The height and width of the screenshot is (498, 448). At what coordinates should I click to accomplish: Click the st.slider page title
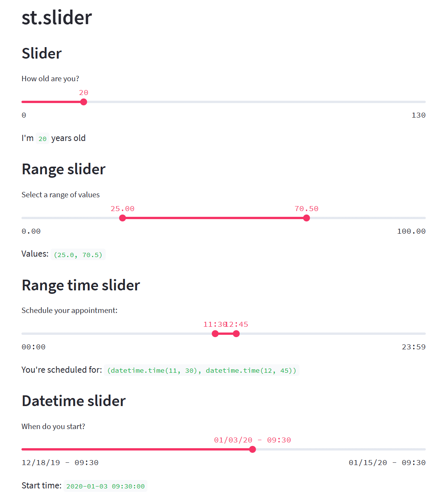tap(57, 18)
